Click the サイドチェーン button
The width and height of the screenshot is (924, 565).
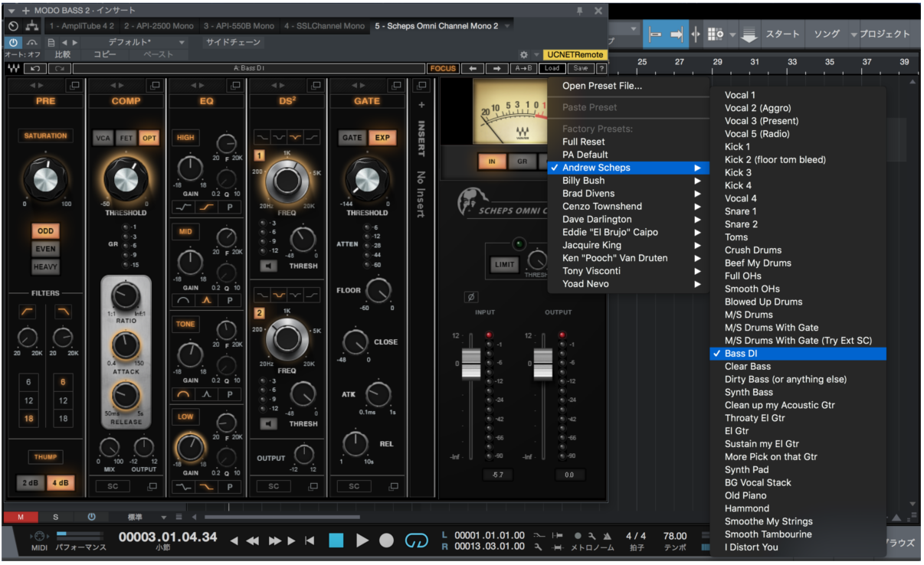pyautogui.click(x=233, y=42)
